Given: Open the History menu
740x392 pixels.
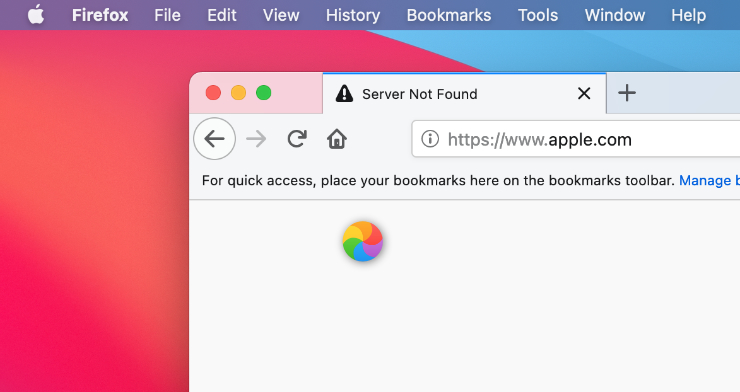Looking at the screenshot, I should pos(353,15).
